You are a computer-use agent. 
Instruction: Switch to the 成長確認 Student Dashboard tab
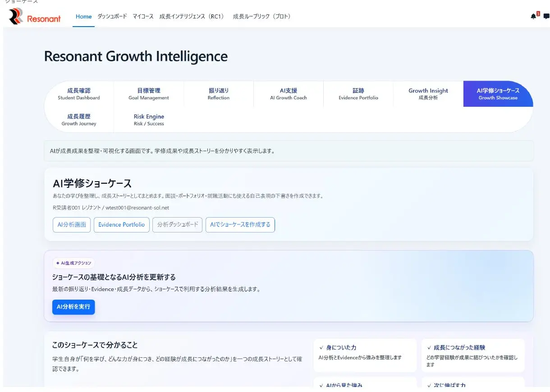point(79,94)
